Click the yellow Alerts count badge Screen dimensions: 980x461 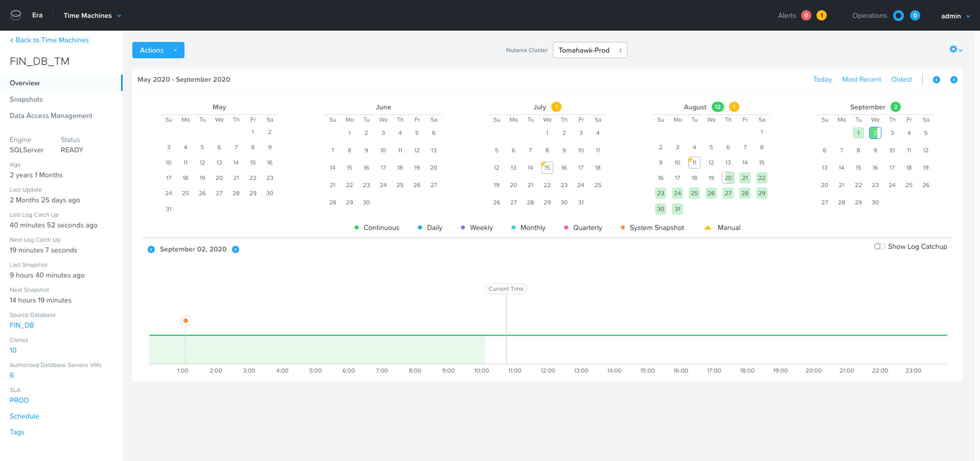(822, 15)
